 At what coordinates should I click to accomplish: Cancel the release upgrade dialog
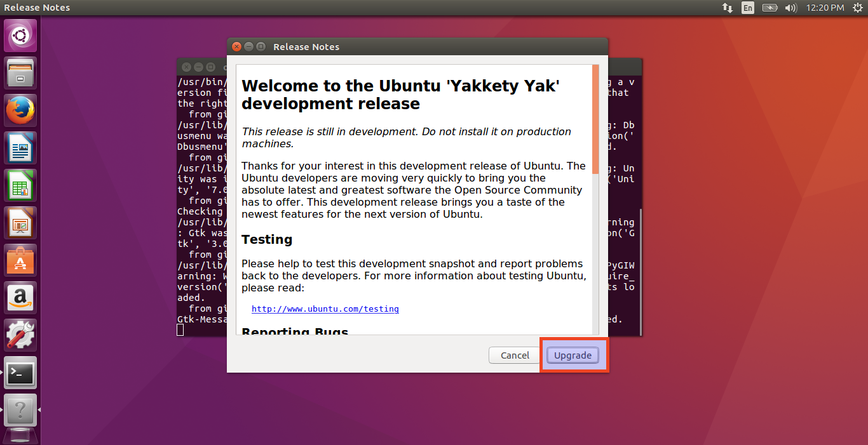515,355
